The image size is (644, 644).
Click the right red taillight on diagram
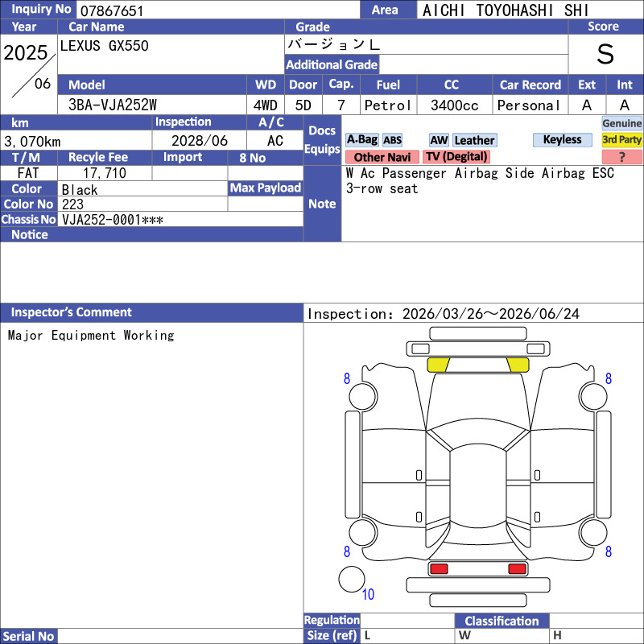click(518, 569)
